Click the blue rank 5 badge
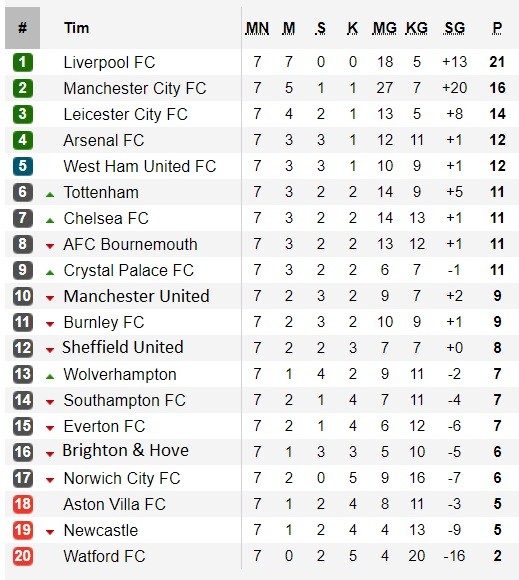 click(x=23, y=166)
